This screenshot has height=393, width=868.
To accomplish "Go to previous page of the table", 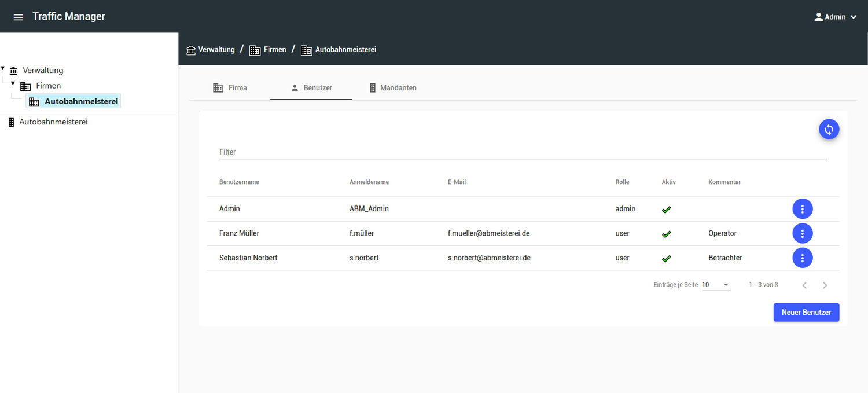I will [x=804, y=285].
